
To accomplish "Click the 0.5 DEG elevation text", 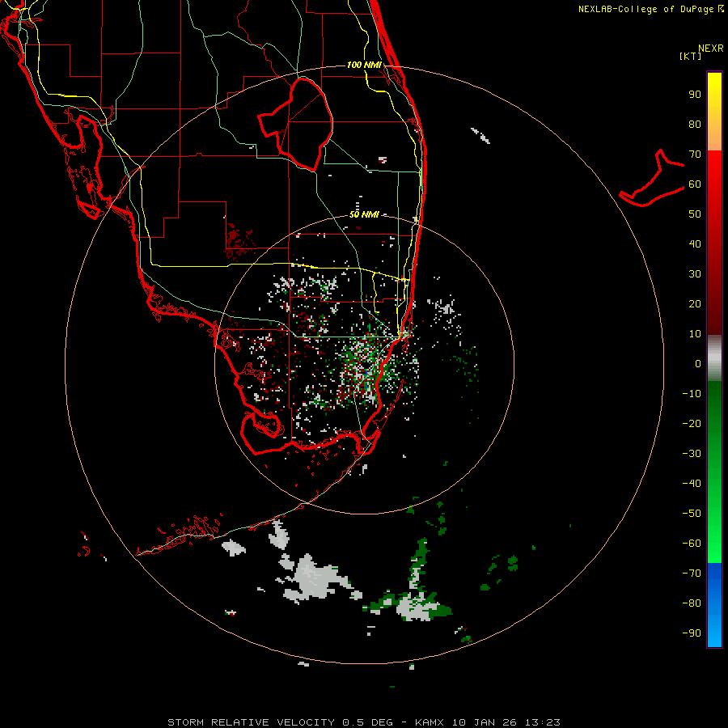I will pos(368,722).
